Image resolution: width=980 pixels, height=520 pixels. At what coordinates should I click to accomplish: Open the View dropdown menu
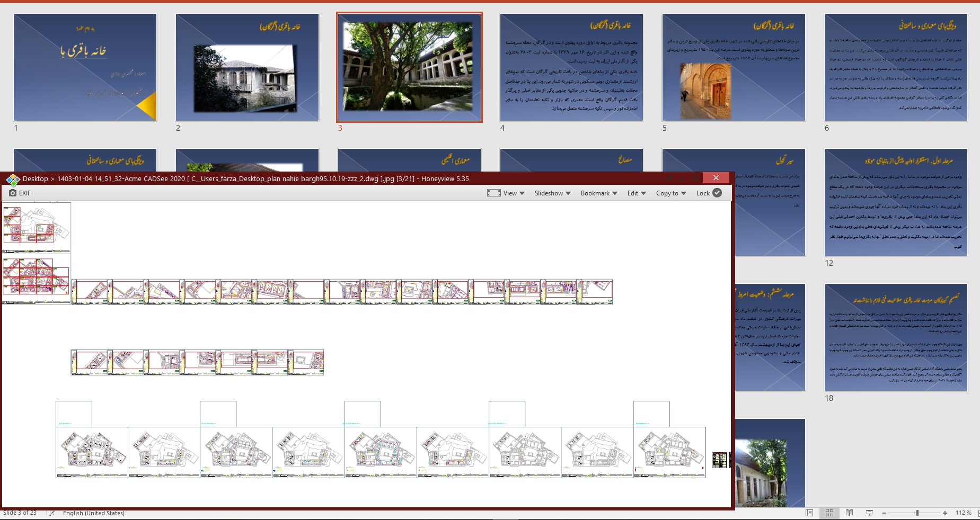(514, 193)
